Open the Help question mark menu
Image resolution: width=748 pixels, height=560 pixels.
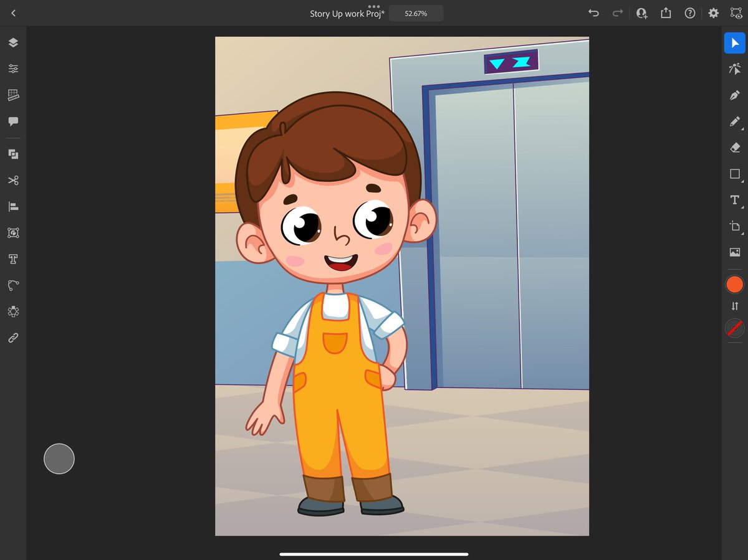[x=689, y=13]
